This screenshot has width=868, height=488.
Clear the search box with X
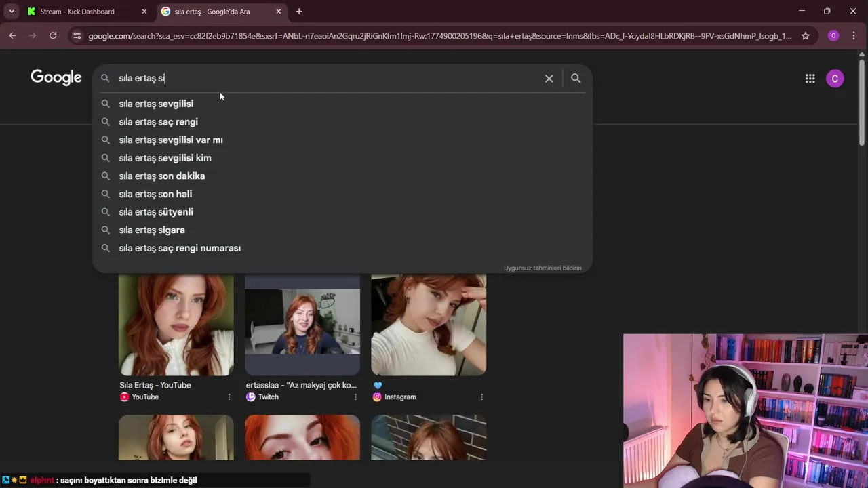[549, 79]
